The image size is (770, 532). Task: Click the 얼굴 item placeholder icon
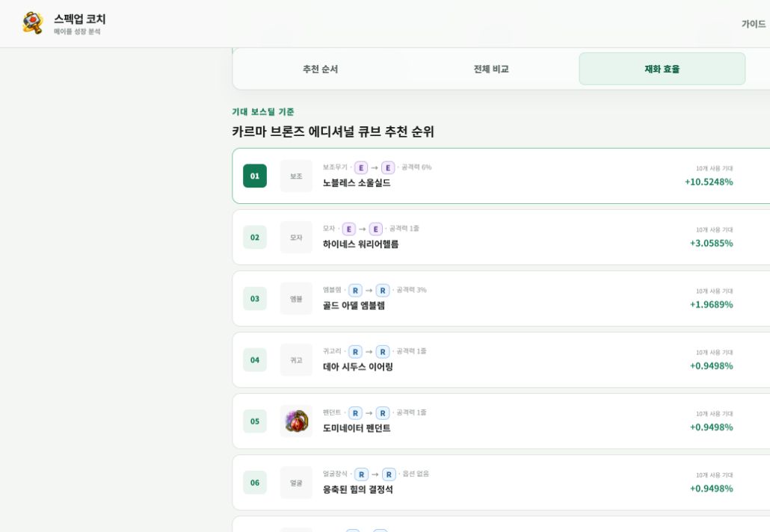tap(296, 483)
